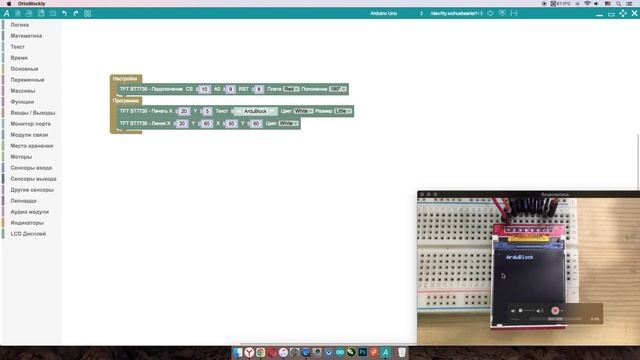The image size is (640, 360).
Task: Select the Моторы category
Action: (21, 157)
